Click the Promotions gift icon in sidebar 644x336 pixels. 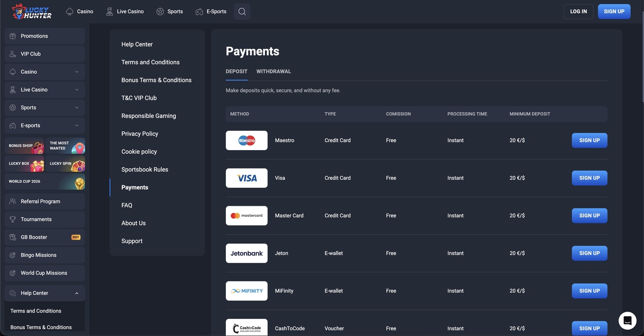13,36
